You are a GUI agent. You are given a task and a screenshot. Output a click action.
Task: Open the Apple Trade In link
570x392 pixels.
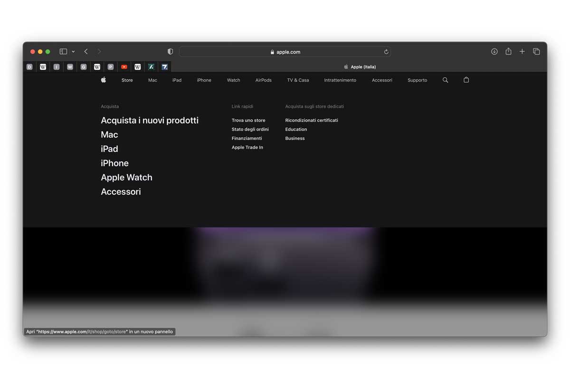pos(247,148)
